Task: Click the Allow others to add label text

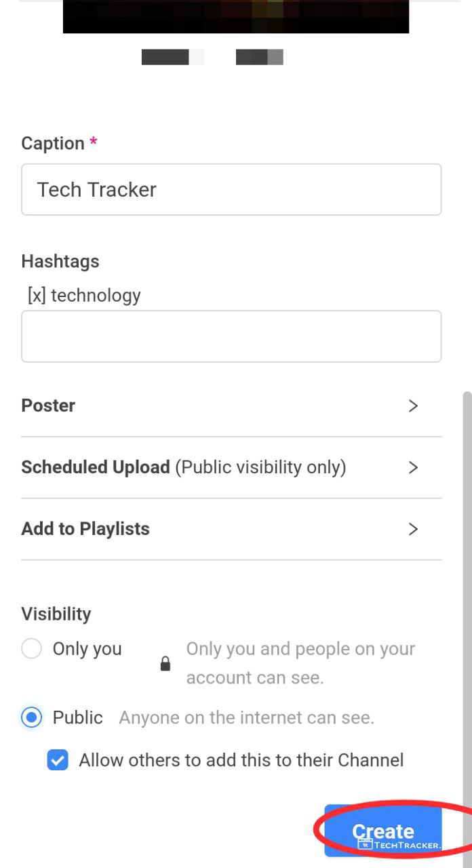Action: [x=241, y=760]
